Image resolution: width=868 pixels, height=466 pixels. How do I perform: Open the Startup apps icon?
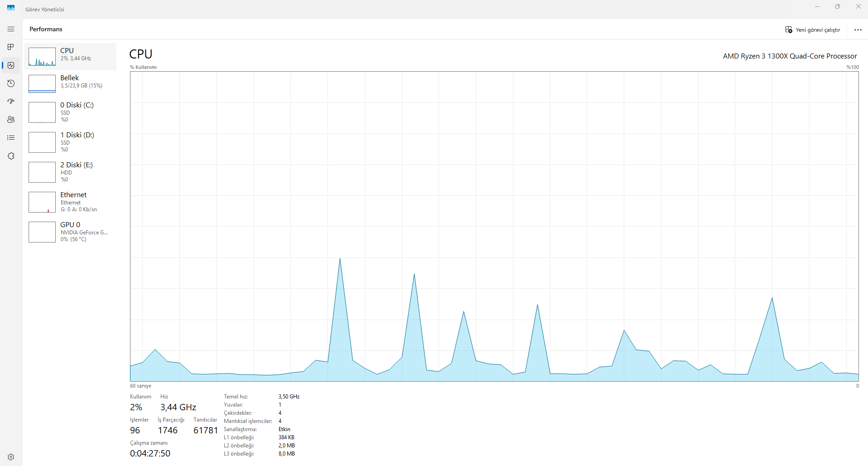[x=11, y=102]
